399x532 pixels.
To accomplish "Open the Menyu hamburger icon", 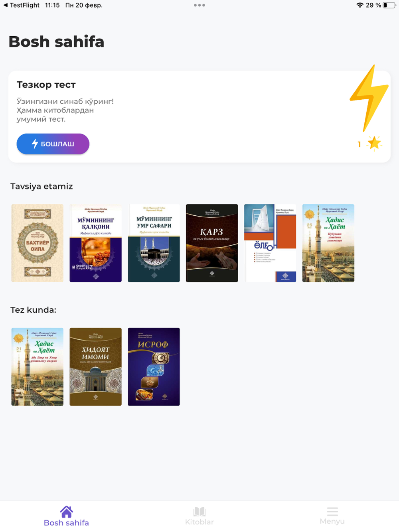I will coord(332,511).
